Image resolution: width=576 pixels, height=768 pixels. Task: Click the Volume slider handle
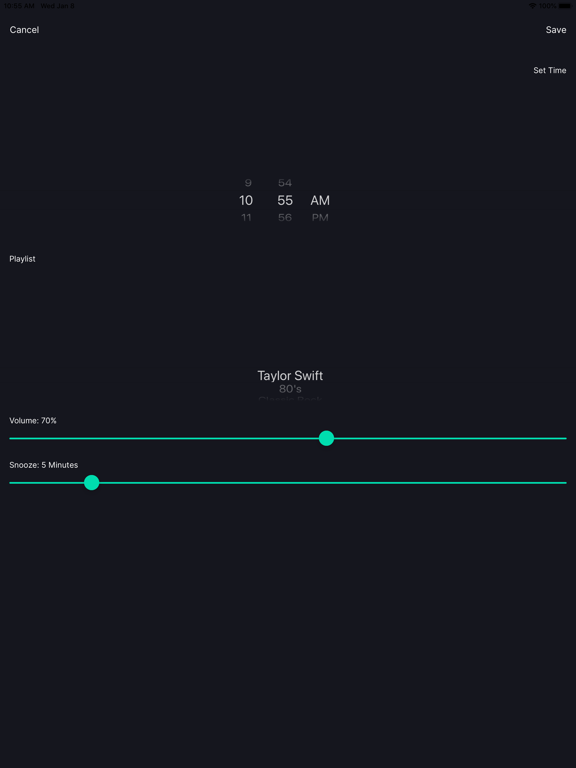tap(327, 438)
